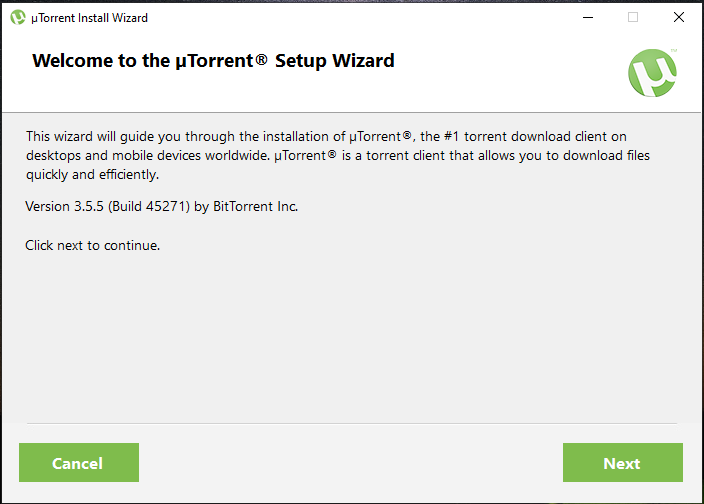This screenshot has width=704, height=504.
Task: Click the 'Build 45271' text
Action: (149, 206)
